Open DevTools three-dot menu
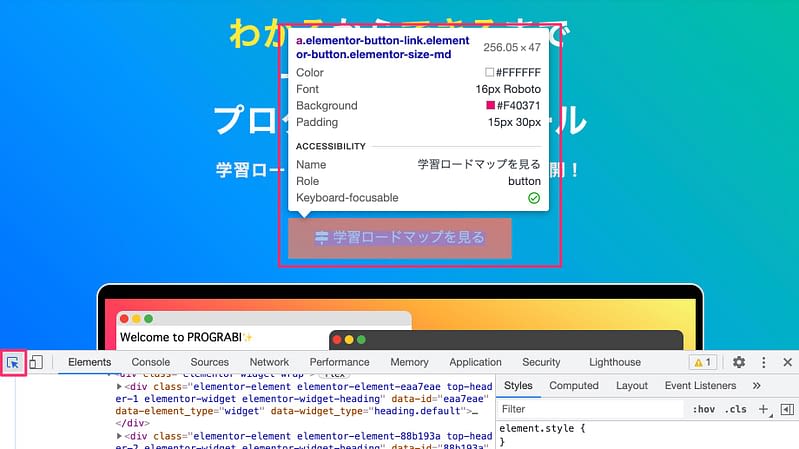 763,362
